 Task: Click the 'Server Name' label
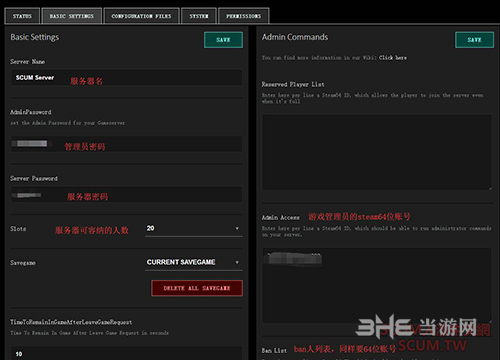27,62
